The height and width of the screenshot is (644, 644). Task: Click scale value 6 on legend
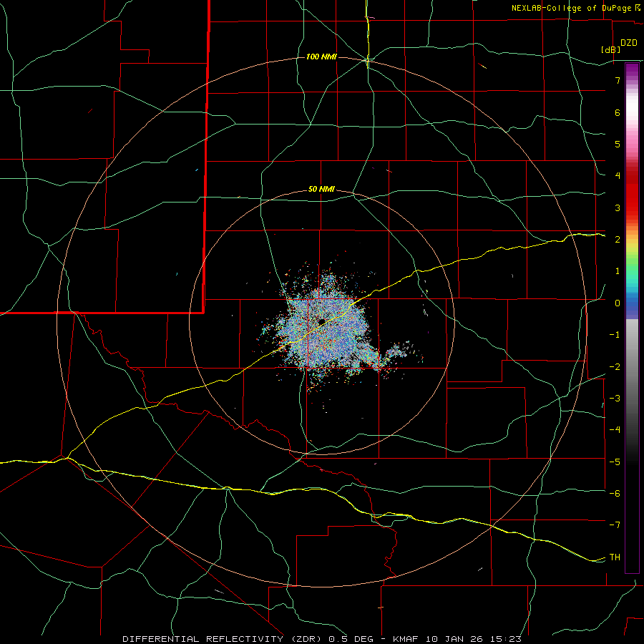[x=618, y=112]
